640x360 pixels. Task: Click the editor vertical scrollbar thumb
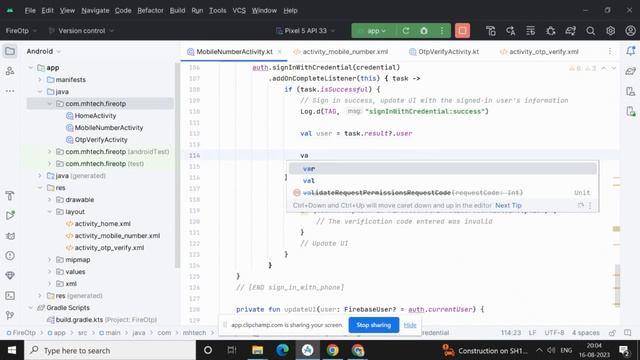click(617, 286)
